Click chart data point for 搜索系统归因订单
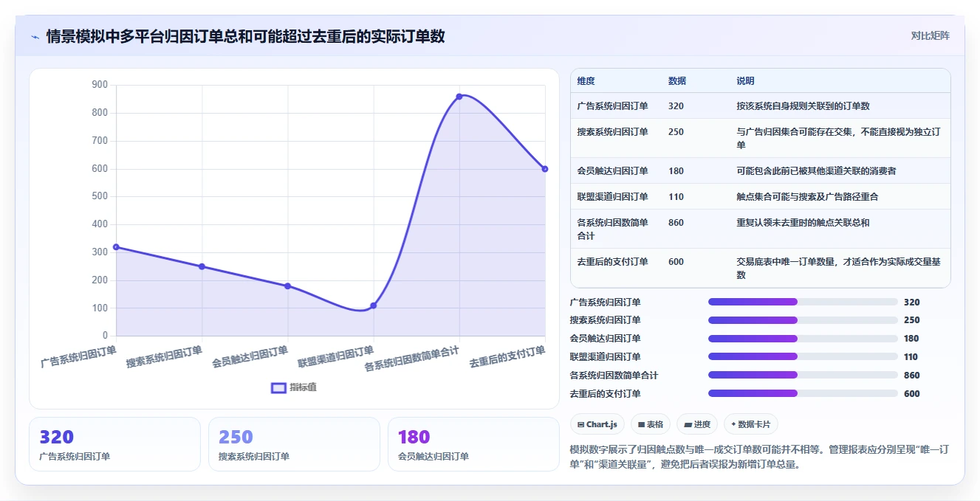Viewport: 980px width, 501px height. (202, 266)
